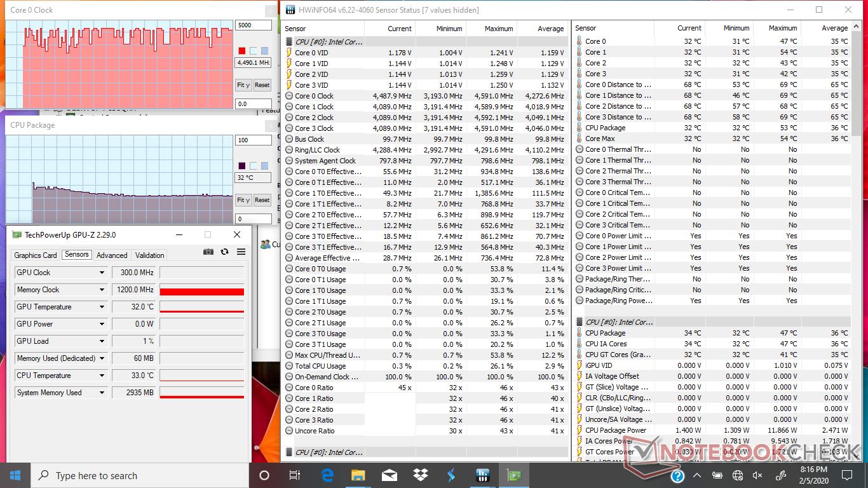Open the GPU Load sensor dropdown
The image size is (868, 488).
(102, 341)
